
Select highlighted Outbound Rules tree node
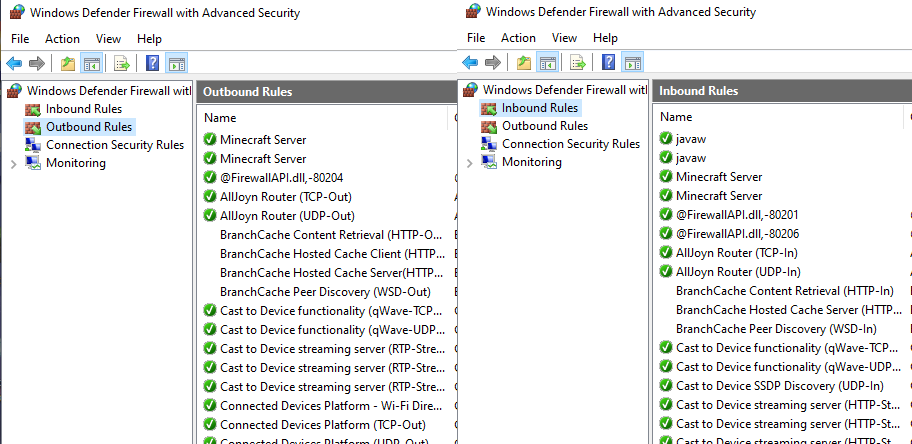click(89, 127)
